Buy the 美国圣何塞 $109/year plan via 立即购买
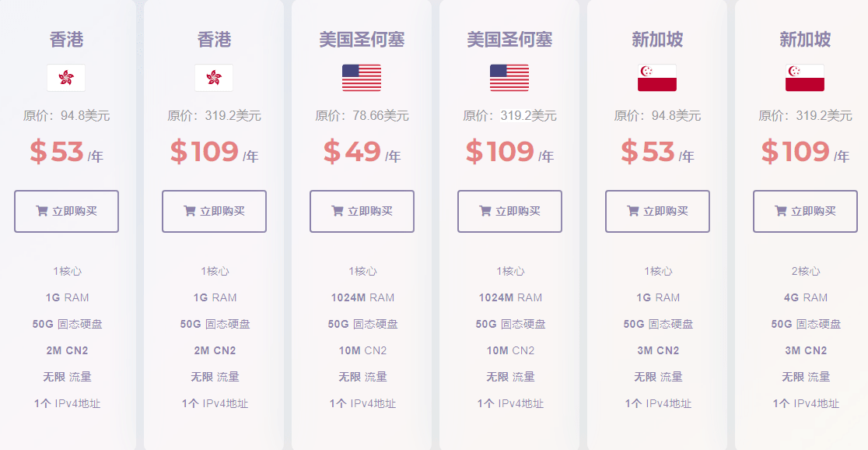Viewport: 868px width, 450px height. (510, 211)
